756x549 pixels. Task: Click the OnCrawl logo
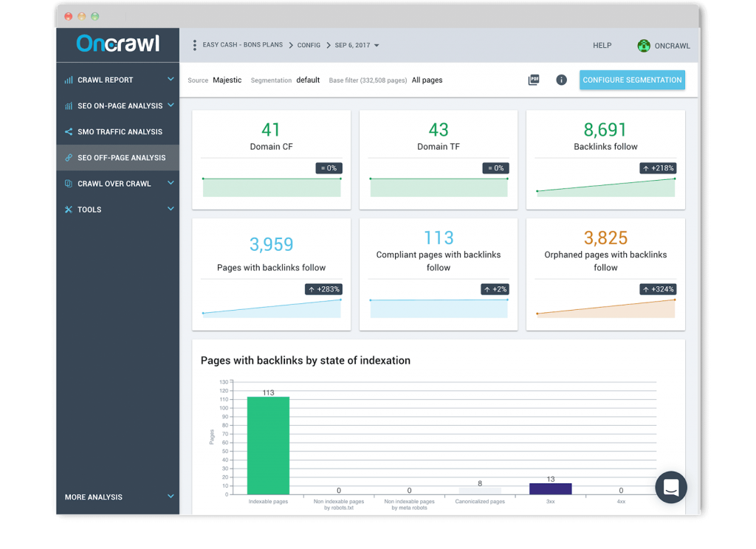coord(118,44)
